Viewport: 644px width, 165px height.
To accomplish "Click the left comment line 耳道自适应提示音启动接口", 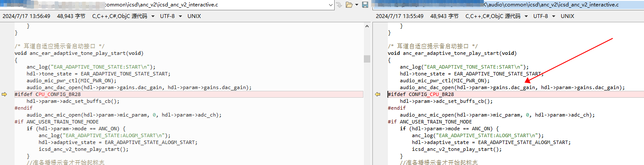I will click(60, 46).
